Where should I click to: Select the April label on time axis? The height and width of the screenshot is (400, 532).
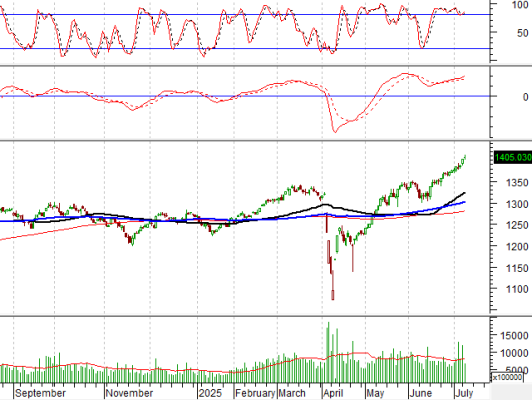pyautogui.click(x=333, y=393)
